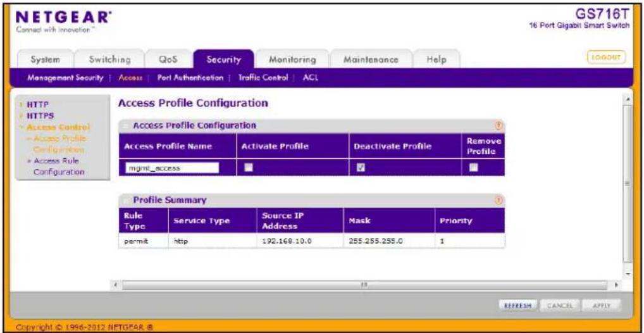Click the scroll left arrow
This screenshot has height=333, width=644.
click(116, 284)
